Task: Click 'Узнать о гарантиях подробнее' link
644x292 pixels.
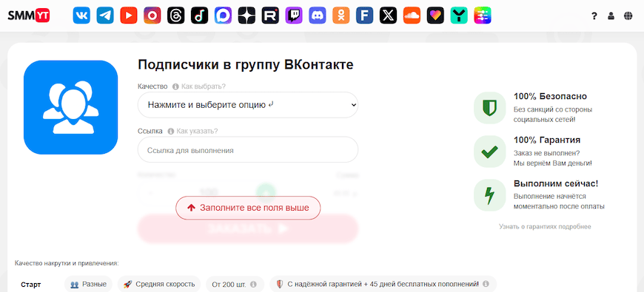Action: (545, 226)
